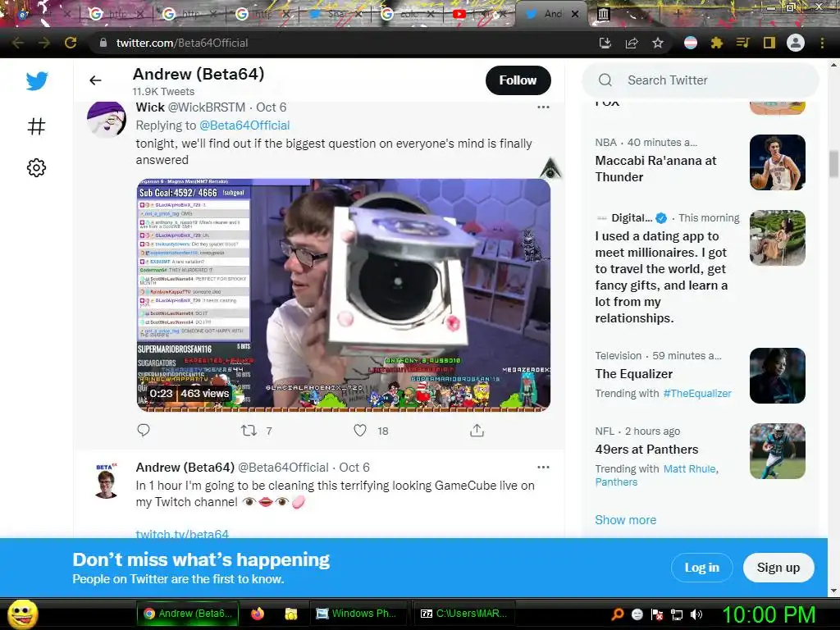The height and width of the screenshot is (630, 840).
Task: Click the Log in button
Action: click(702, 568)
